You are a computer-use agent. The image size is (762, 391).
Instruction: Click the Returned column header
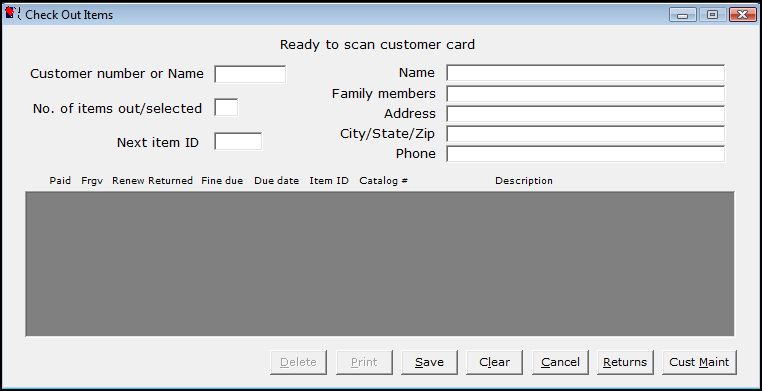171,181
